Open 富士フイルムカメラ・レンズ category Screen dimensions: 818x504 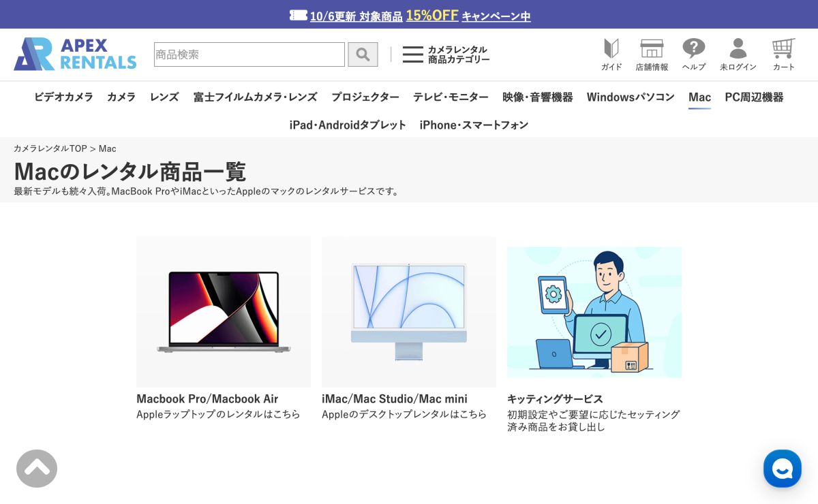[256, 97]
